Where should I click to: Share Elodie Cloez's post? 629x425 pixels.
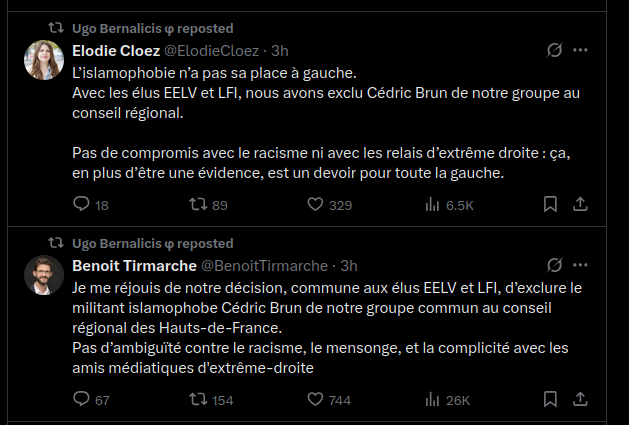(580, 205)
